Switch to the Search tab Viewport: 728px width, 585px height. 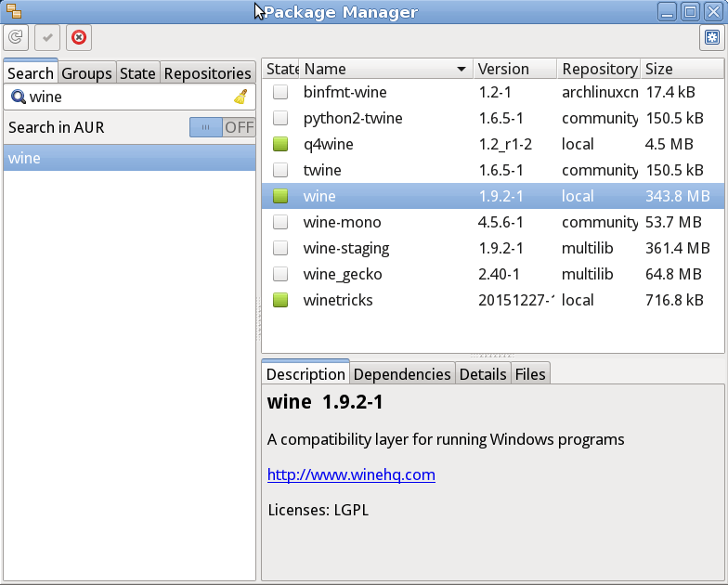pyautogui.click(x=31, y=72)
